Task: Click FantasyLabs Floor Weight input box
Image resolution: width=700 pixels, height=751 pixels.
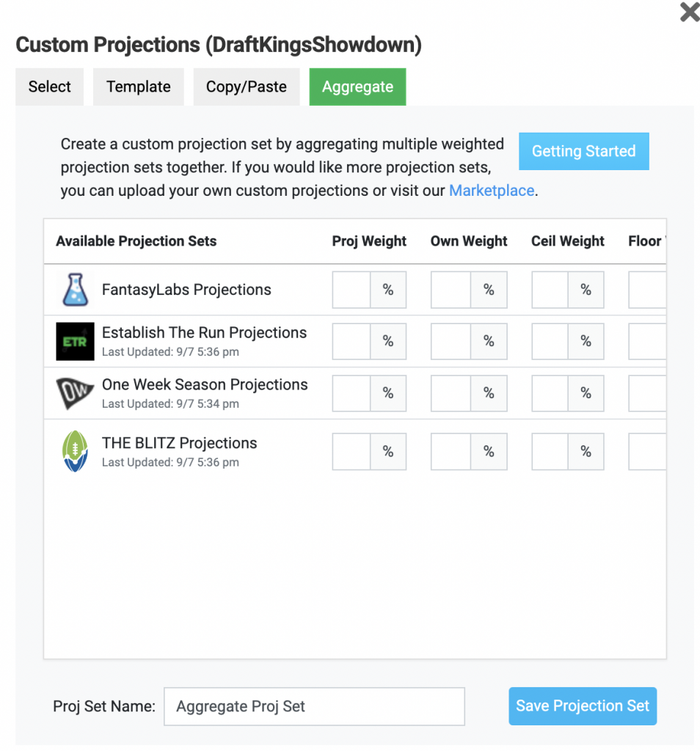Action: click(x=647, y=290)
